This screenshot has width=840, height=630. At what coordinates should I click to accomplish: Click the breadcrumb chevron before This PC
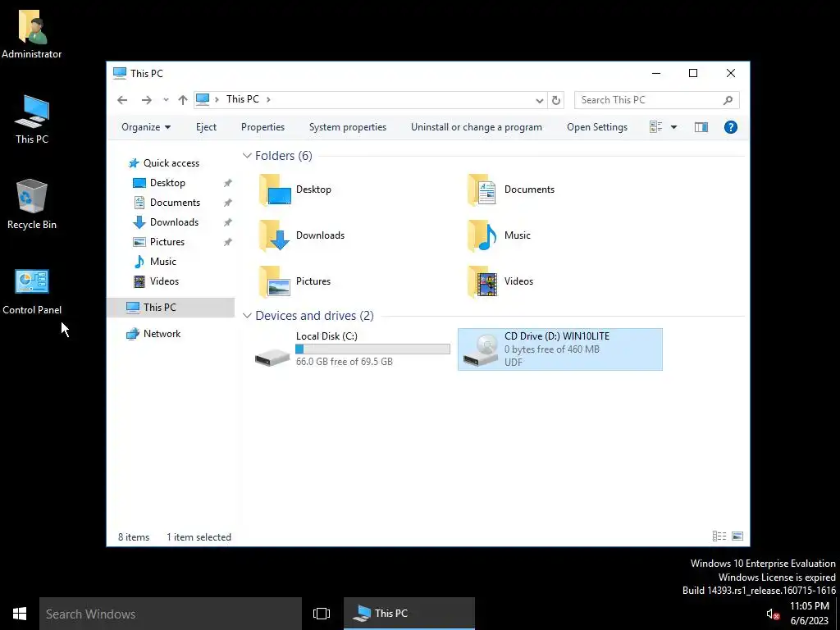pos(217,99)
